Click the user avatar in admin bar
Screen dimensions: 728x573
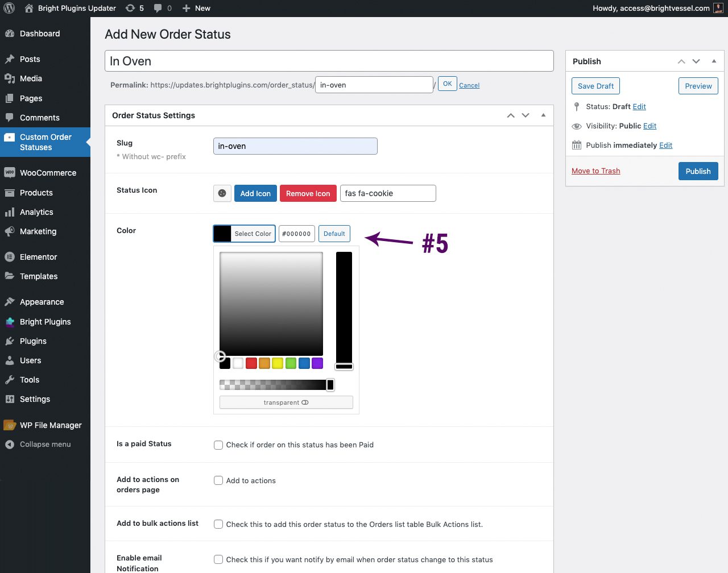718,8
